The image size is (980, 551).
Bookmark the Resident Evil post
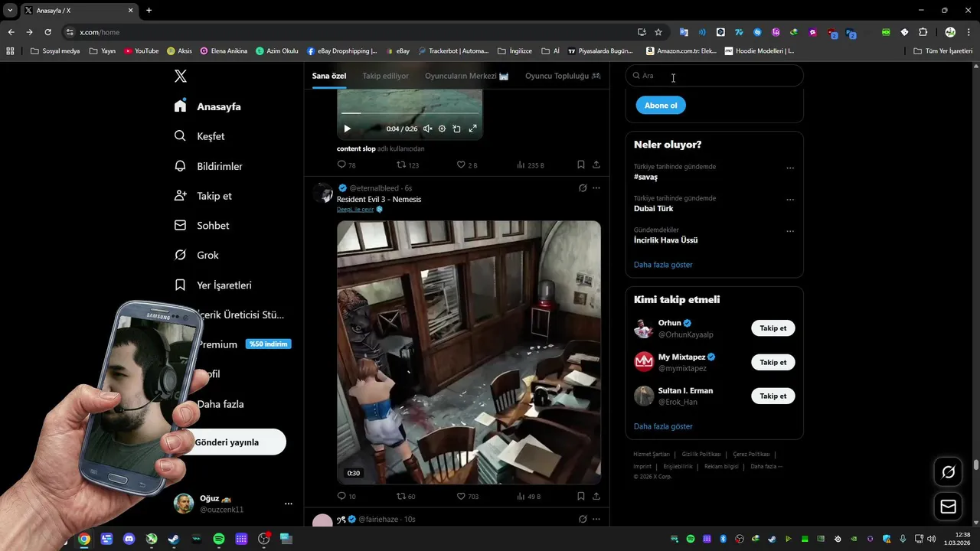[581, 496]
